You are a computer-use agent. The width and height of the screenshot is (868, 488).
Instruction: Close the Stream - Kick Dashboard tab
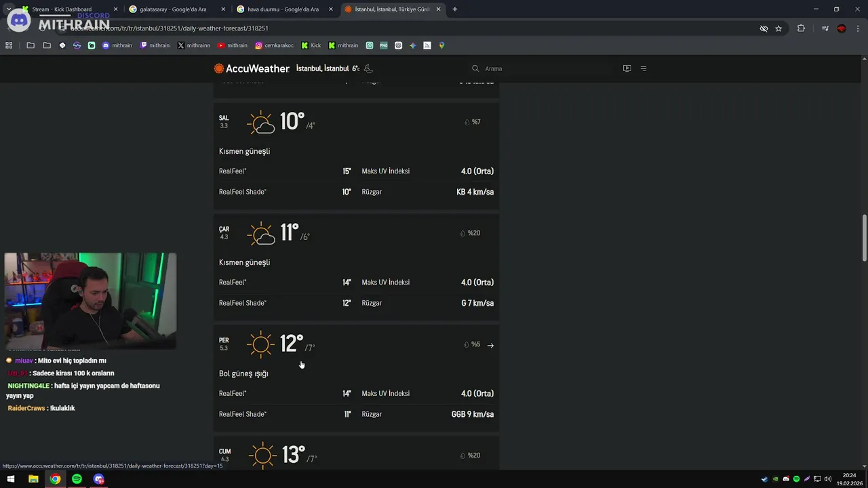(x=115, y=9)
